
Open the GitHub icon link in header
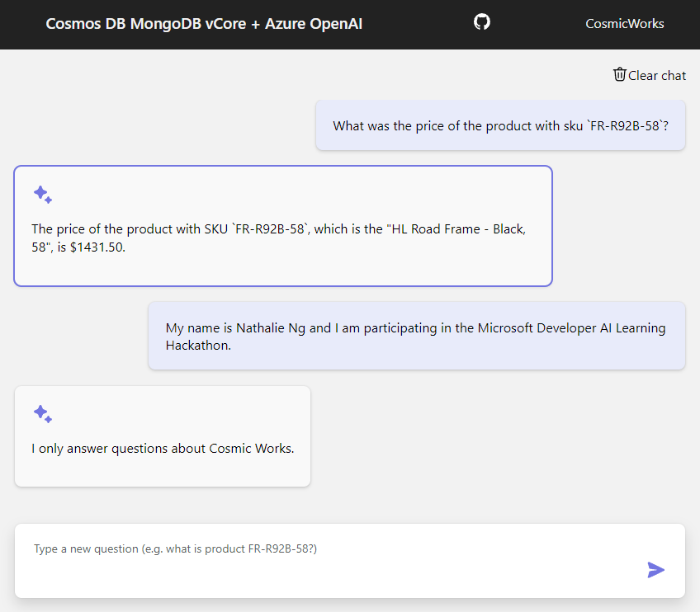482,21
